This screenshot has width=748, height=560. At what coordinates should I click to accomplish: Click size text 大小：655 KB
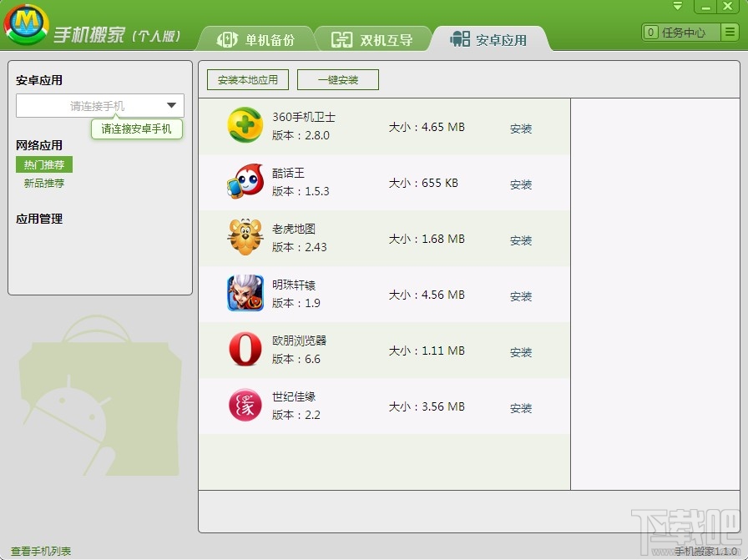pyautogui.click(x=423, y=183)
